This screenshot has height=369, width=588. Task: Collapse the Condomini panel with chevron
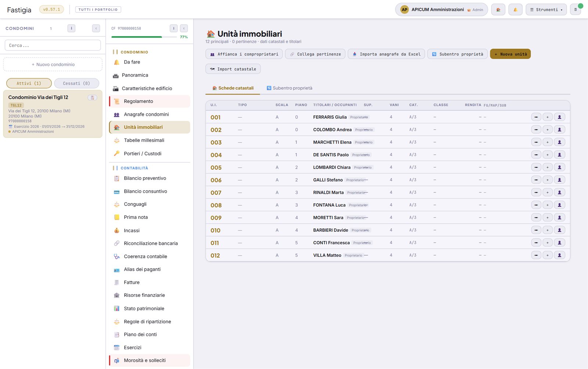point(96,28)
